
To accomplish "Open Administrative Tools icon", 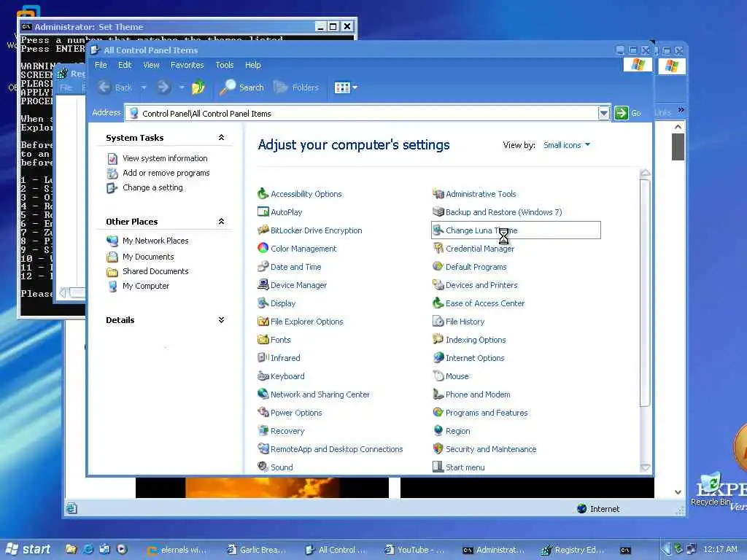I will pyautogui.click(x=438, y=194).
